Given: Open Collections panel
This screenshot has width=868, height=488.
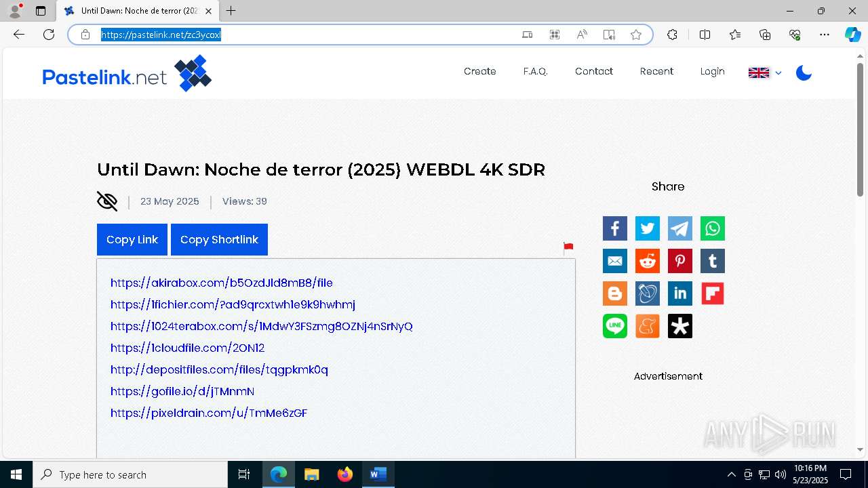Looking at the screenshot, I should tap(765, 35).
